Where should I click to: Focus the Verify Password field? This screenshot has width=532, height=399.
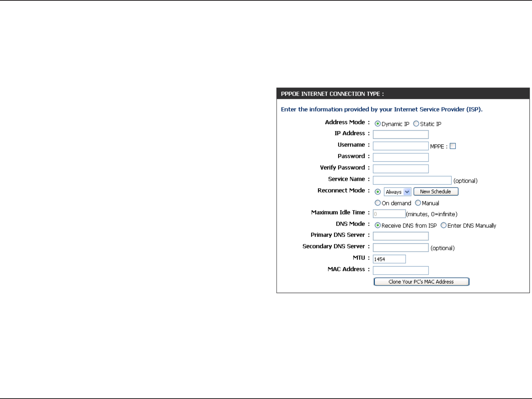point(401,169)
